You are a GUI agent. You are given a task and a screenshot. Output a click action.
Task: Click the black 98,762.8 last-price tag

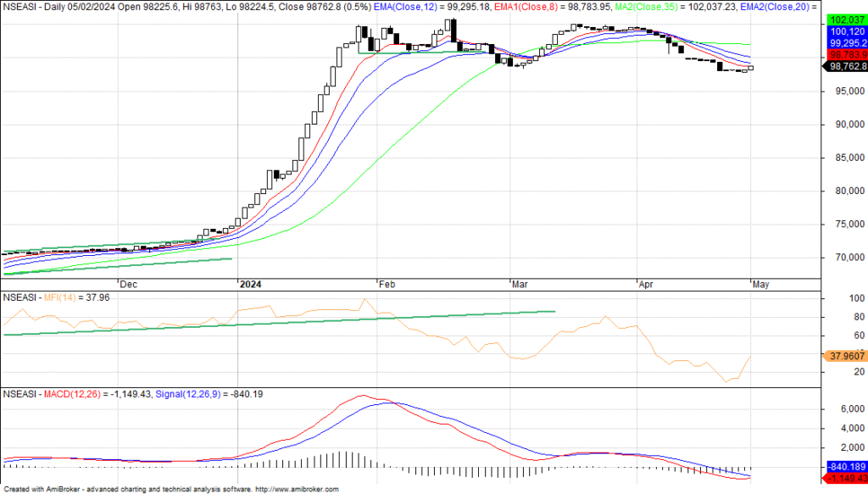coord(845,66)
